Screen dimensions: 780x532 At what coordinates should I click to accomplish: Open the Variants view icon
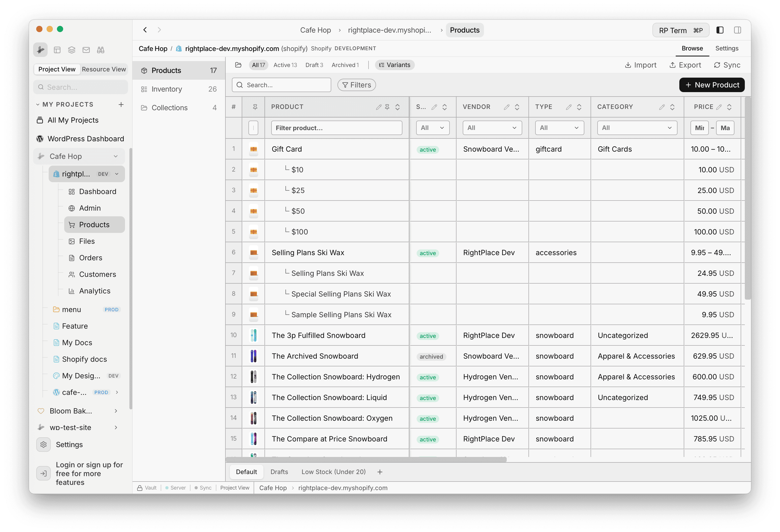[x=382, y=65]
